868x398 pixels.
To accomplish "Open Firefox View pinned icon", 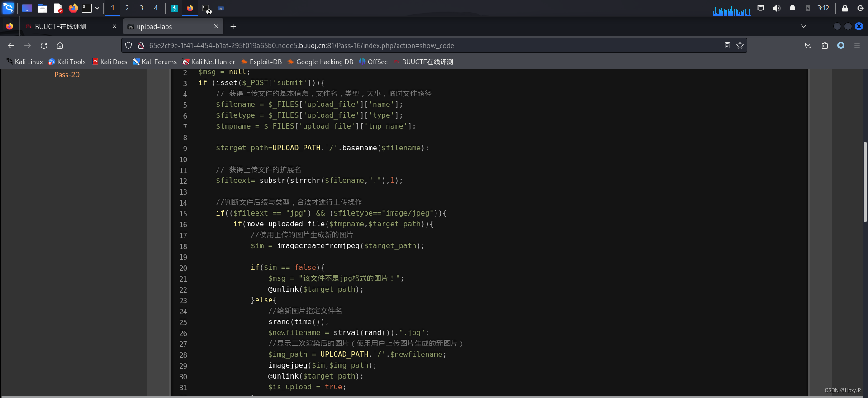I will pos(9,26).
